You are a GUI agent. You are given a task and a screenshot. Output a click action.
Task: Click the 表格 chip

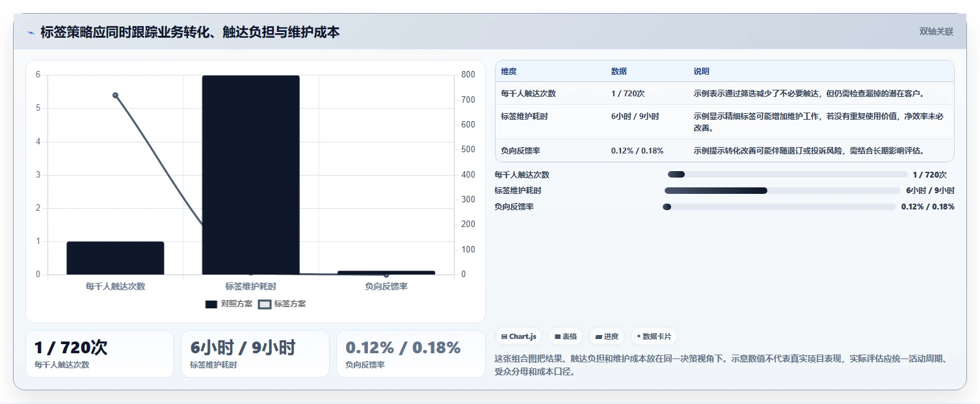point(566,336)
